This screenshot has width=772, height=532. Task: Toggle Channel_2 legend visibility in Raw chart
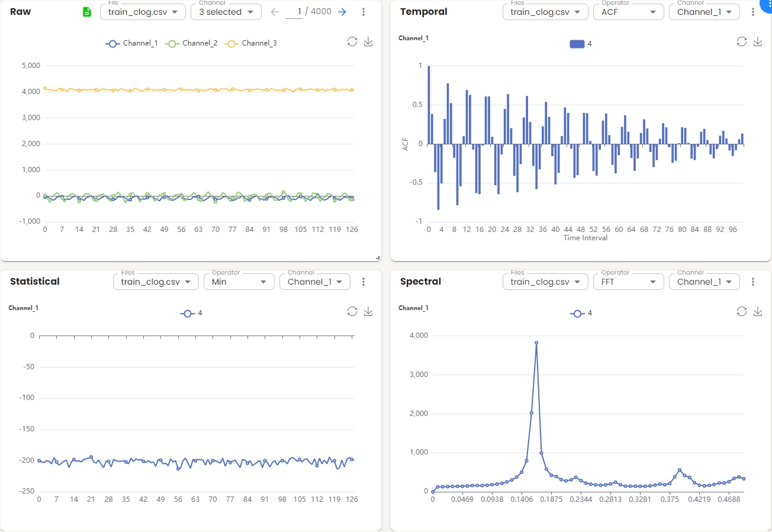[x=191, y=43]
